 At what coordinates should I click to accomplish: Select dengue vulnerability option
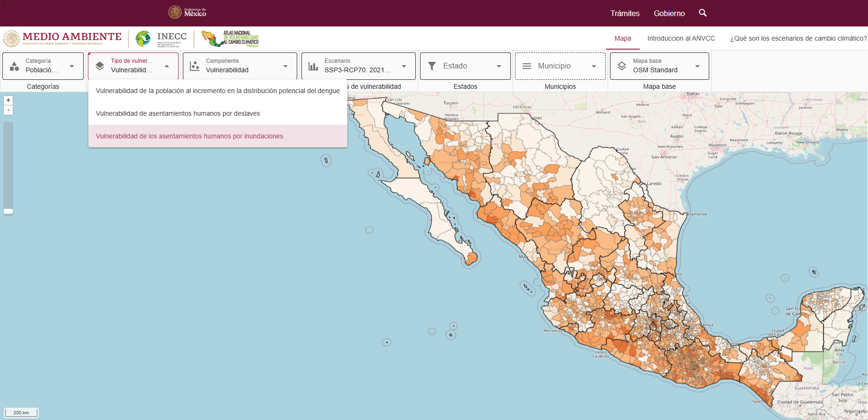217,91
